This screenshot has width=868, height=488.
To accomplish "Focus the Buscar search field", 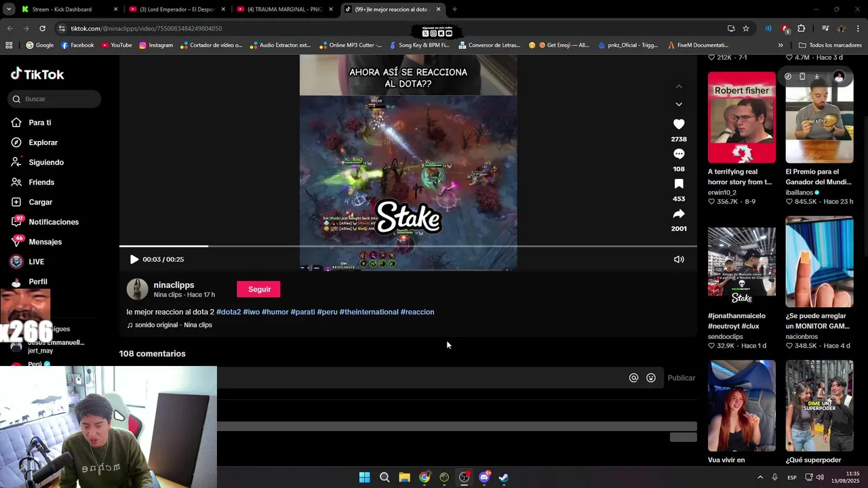I will pyautogui.click(x=56, y=99).
